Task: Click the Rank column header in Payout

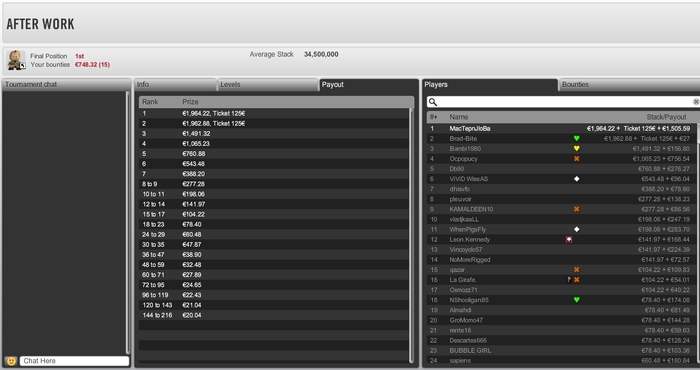Action: (150, 102)
